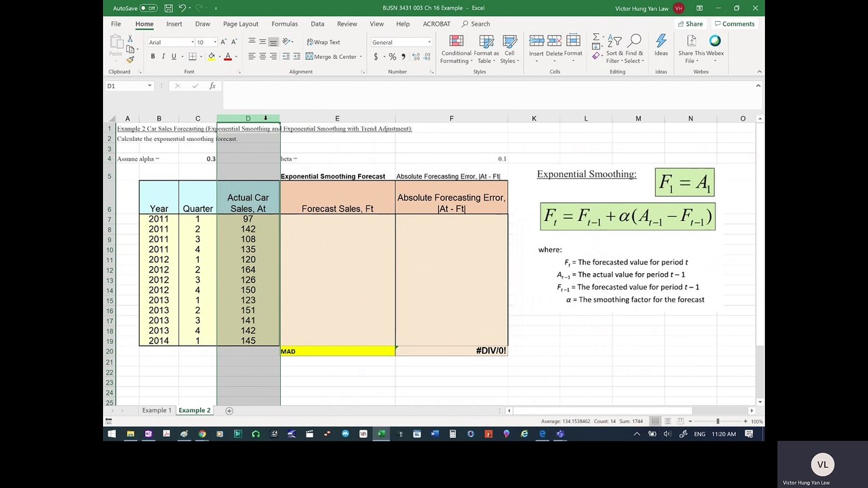
Task: Click the Search box in the ribbon
Action: (476, 24)
